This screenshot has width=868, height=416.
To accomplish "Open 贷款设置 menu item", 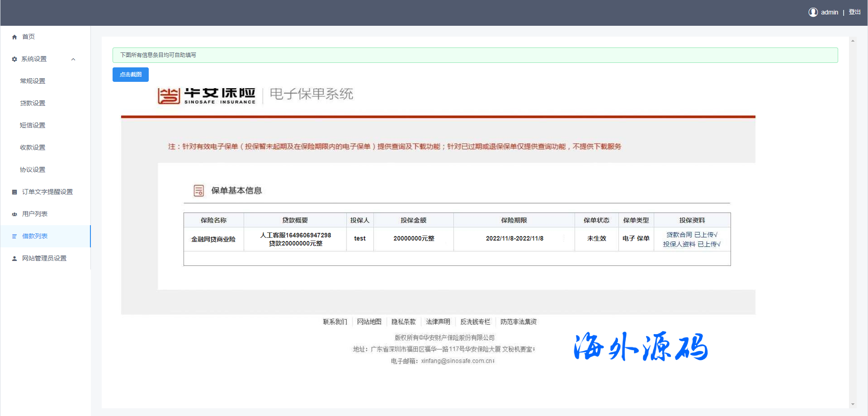I will tap(33, 103).
